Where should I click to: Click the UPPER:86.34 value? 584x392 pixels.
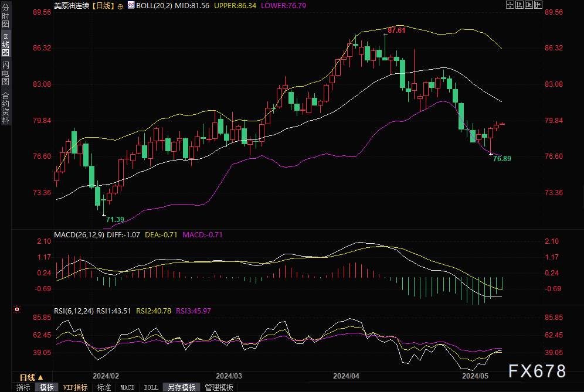tap(235, 6)
